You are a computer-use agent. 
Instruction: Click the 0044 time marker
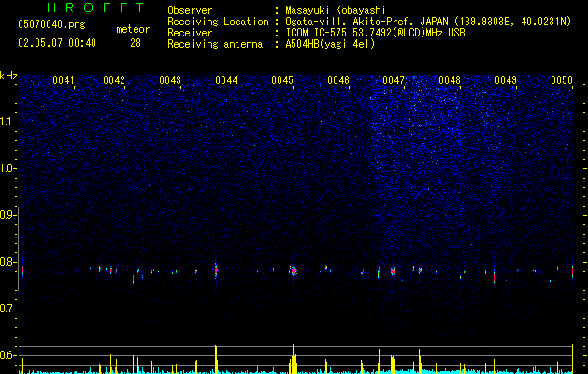226,80
